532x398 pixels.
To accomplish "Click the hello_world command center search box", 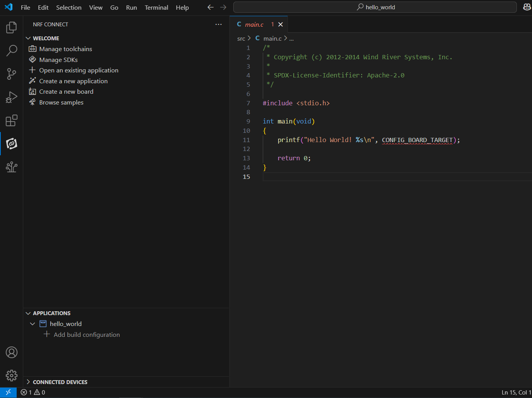I will (375, 7).
